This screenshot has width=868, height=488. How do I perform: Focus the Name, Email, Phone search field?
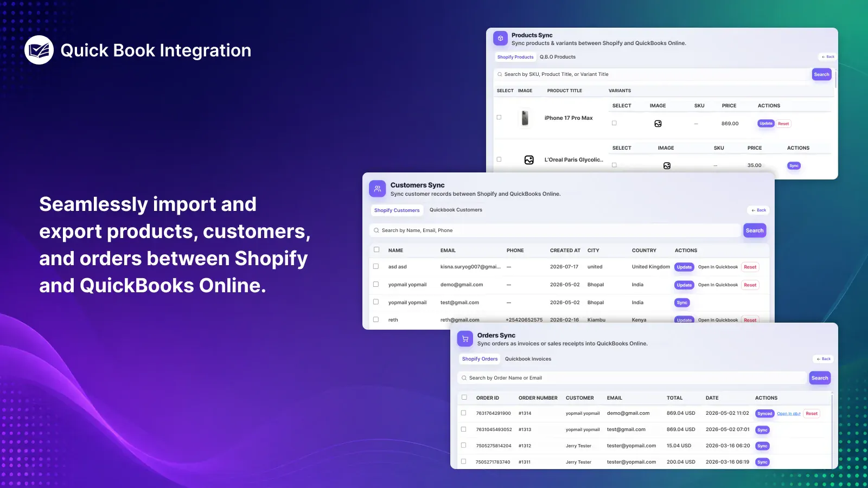(x=555, y=230)
